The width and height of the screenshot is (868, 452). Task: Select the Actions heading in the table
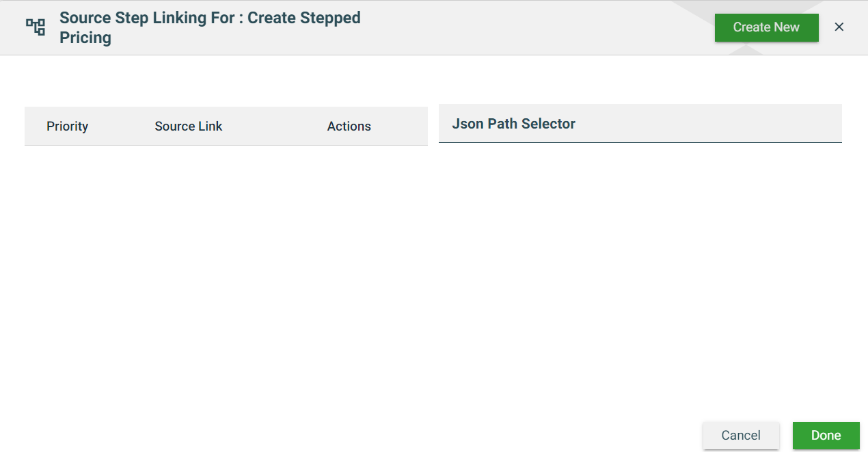tap(349, 127)
